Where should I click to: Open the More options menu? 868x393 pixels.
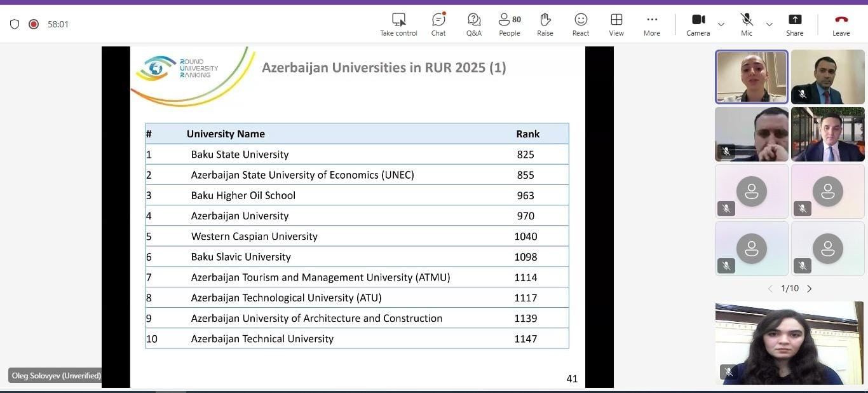tap(651, 20)
